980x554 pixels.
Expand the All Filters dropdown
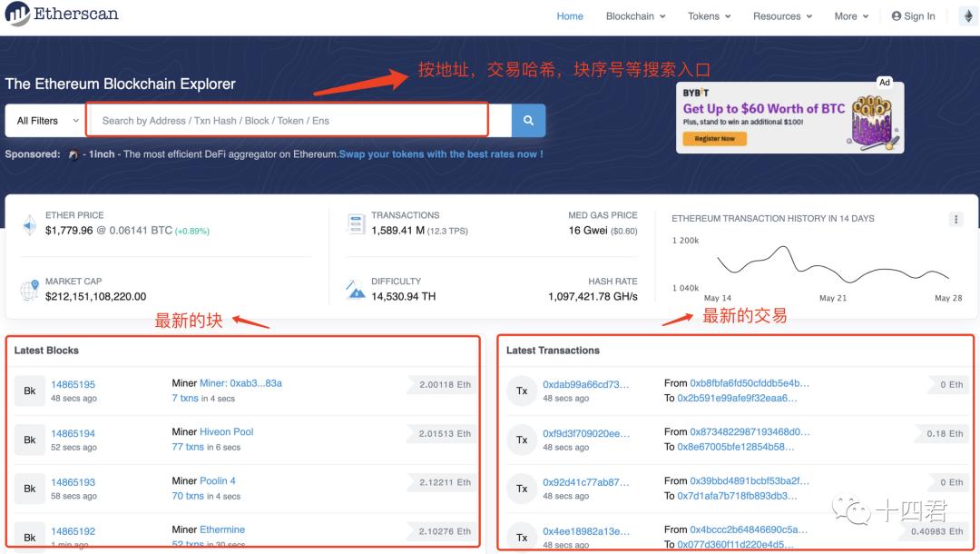click(47, 121)
